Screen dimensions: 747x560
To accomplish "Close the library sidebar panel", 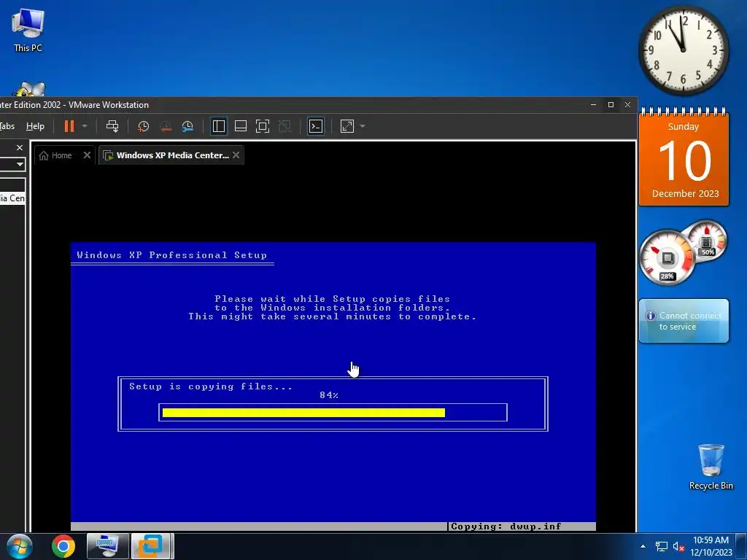I will [x=20, y=147].
